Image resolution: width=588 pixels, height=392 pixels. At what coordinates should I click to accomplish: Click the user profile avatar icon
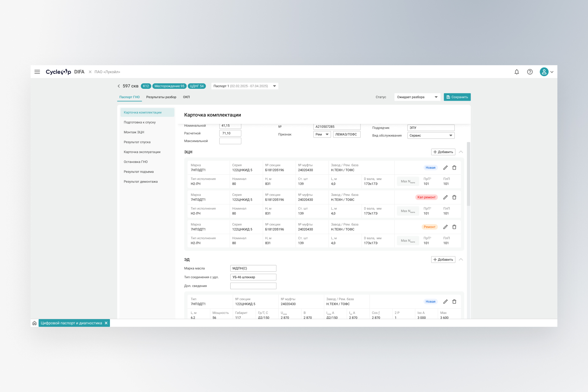[x=544, y=72]
